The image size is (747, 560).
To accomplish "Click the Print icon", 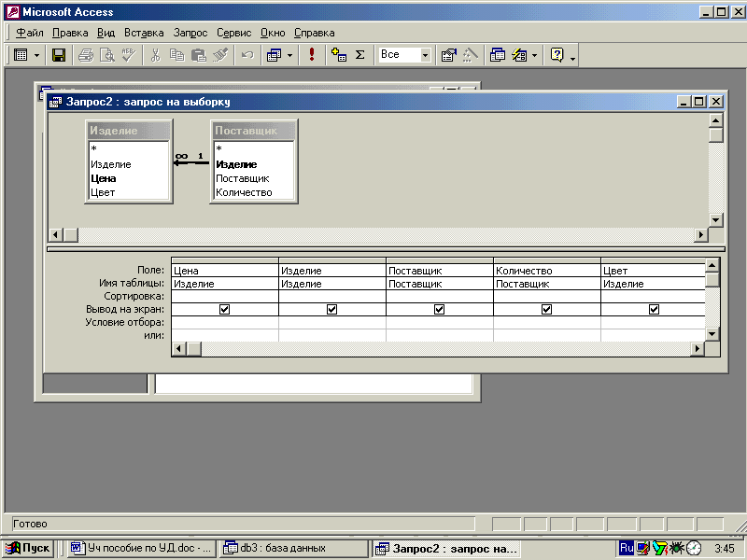I will (x=86, y=55).
